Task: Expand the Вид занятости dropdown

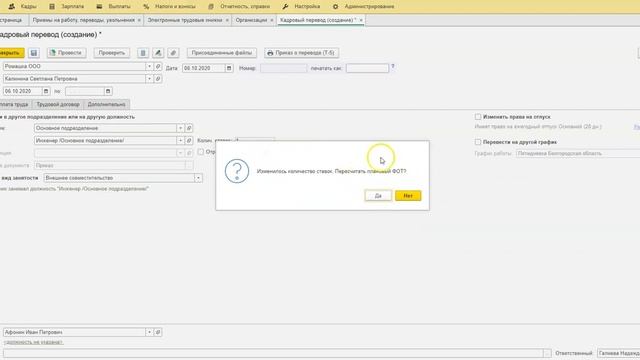Action: point(198,178)
